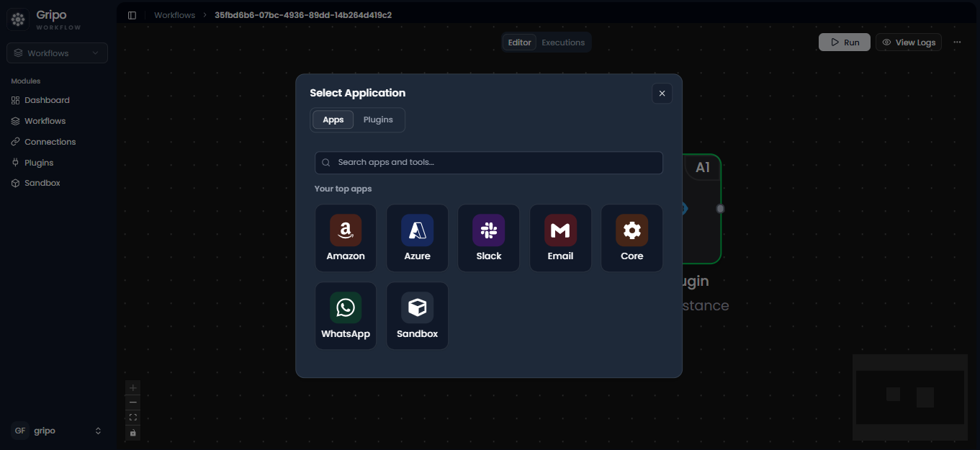Open Connections in the sidebar
Screen dimensions: 980x450
[x=50, y=142]
